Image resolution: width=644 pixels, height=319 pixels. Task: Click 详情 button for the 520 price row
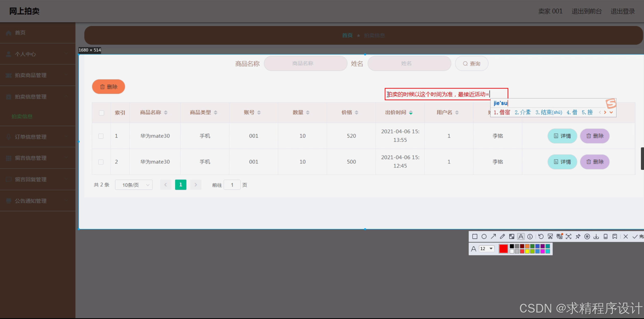pyautogui.click(x=562, y=136)
